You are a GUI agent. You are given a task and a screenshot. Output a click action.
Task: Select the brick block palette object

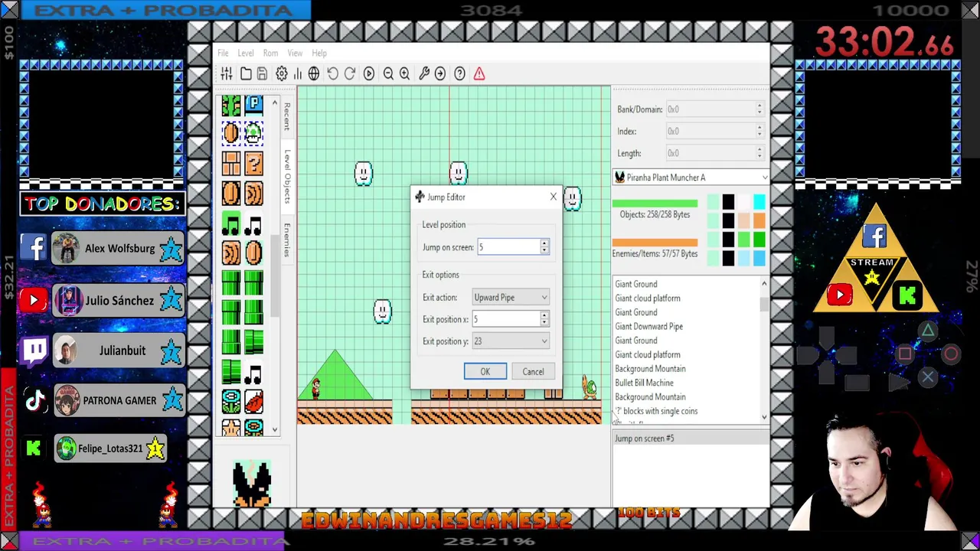231,163
